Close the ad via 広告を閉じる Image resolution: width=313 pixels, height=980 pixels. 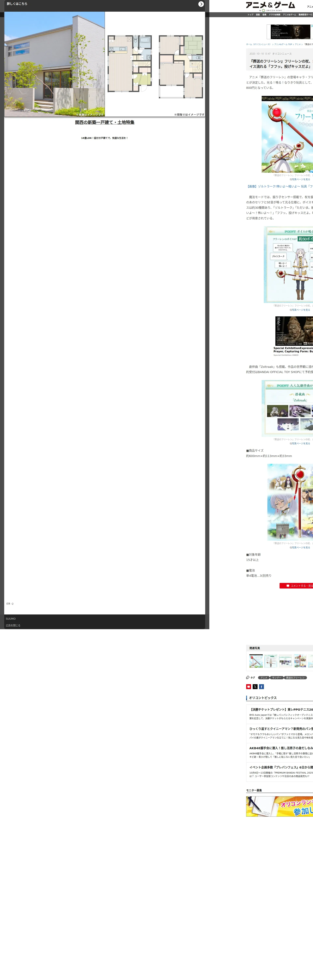pos(13,625)
